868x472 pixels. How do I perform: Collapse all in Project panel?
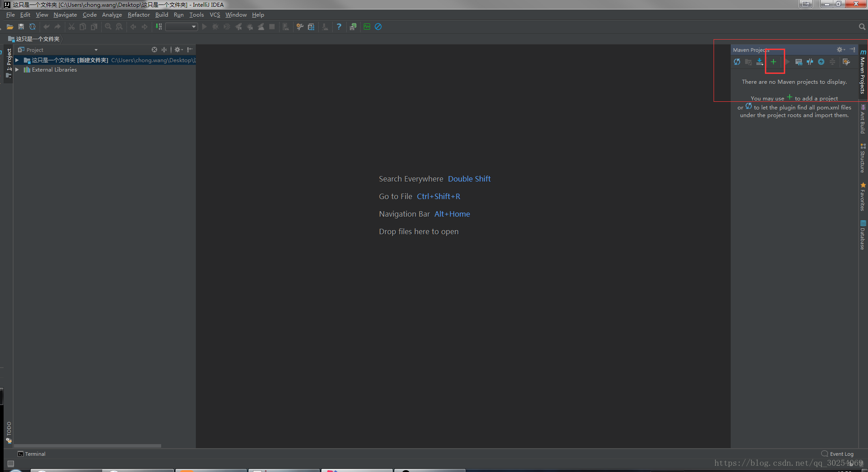(x=164, y=50)
